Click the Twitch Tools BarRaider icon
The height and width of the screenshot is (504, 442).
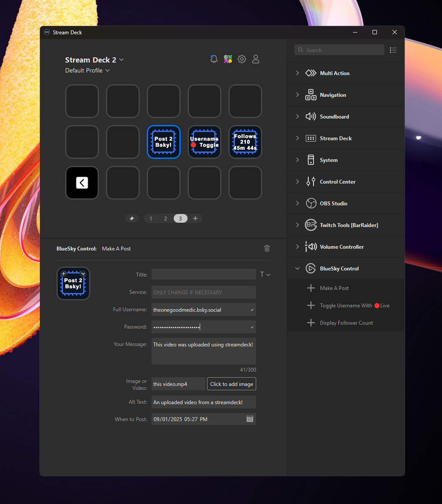point(311,225)
